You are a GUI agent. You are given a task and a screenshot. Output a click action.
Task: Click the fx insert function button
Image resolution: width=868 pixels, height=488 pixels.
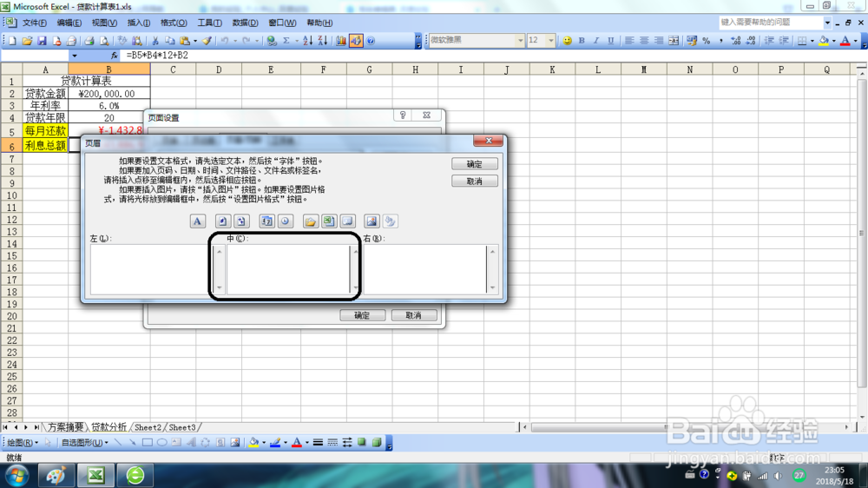114,56
